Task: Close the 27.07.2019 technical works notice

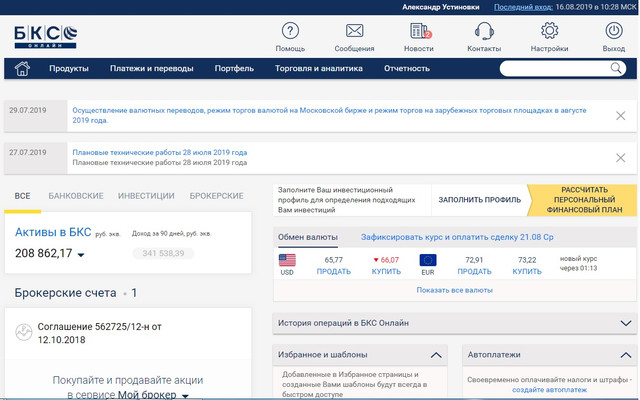Action: (x=621, y=157)
